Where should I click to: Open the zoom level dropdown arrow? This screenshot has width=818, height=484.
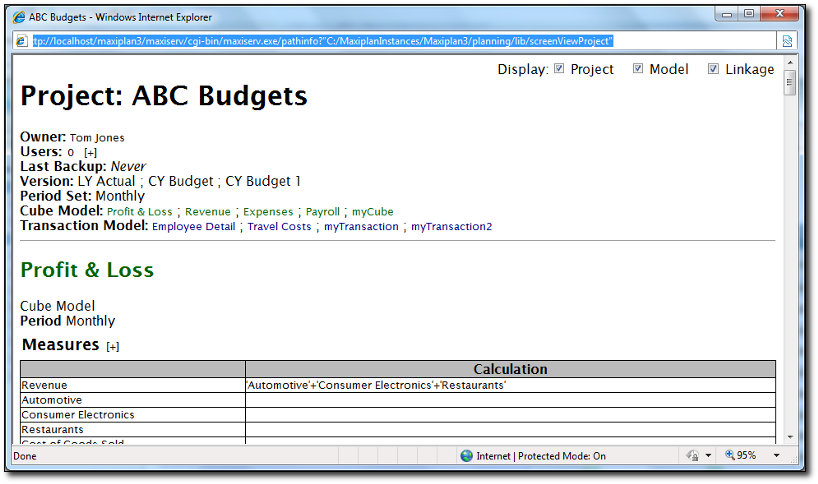776,456
